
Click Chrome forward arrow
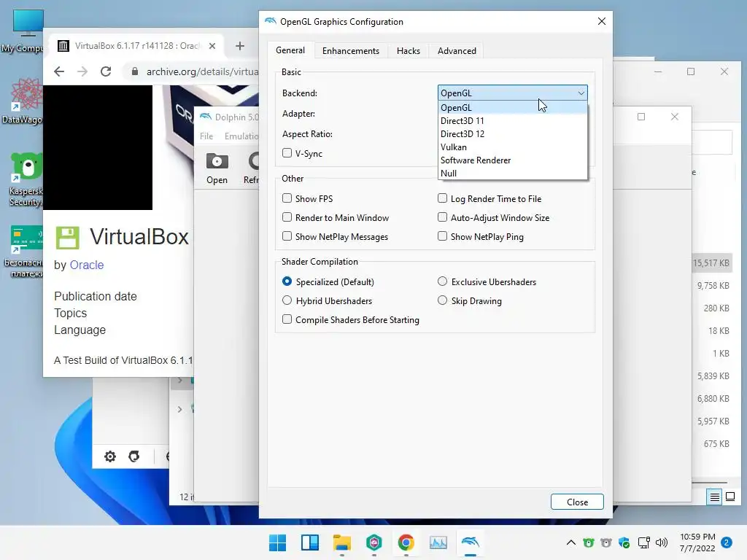point(82,71)
